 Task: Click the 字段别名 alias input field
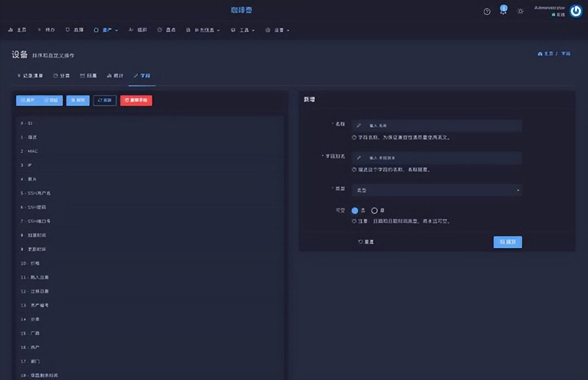[436, 158]
